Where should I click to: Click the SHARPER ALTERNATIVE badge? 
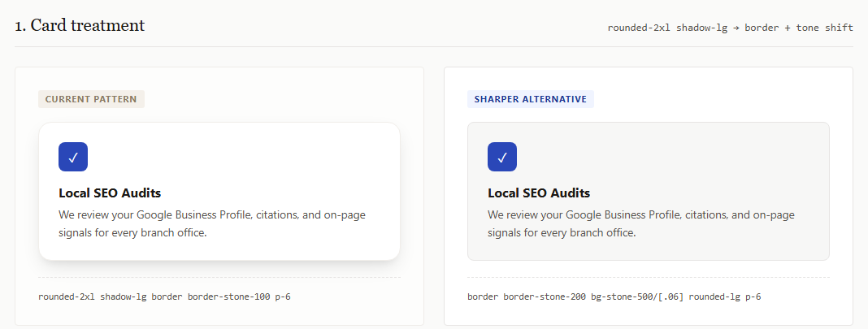click(x=531, y=100)
